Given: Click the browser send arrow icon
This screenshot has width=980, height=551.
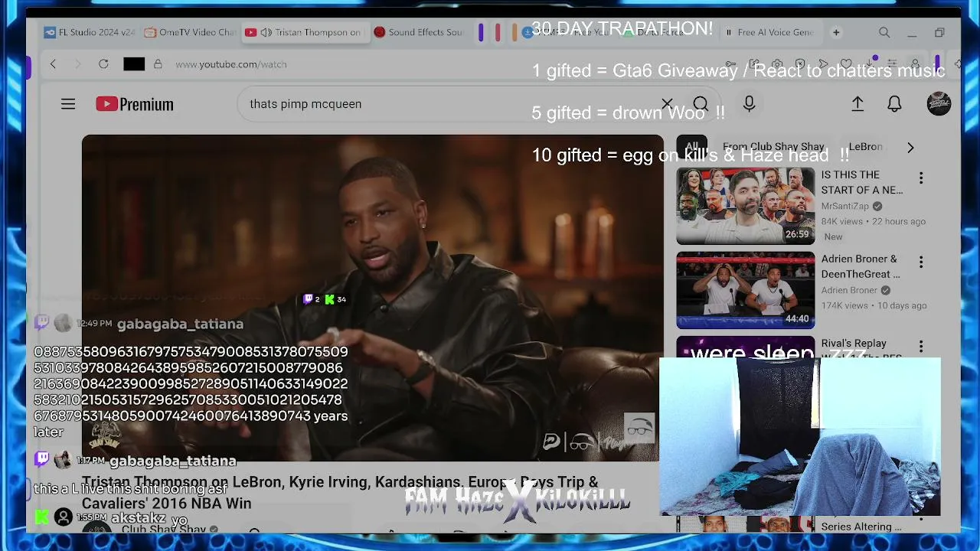Looking at the screenshot, I should [823, 64].
